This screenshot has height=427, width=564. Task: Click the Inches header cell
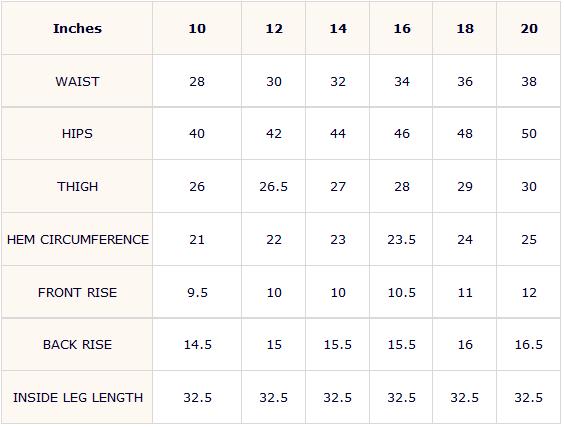[x=77, y=28]
